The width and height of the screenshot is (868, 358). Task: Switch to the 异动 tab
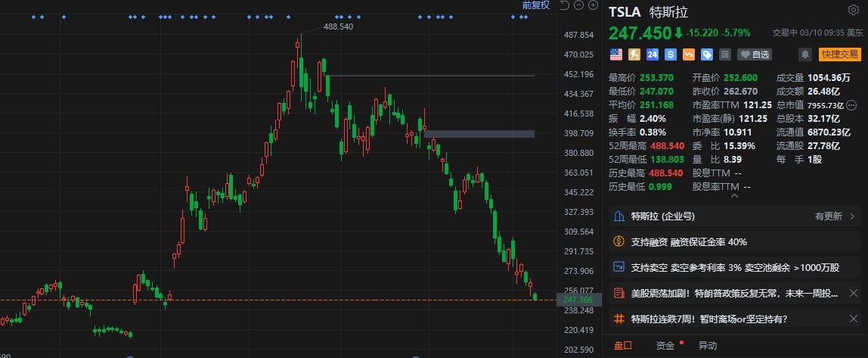(707, 345)
